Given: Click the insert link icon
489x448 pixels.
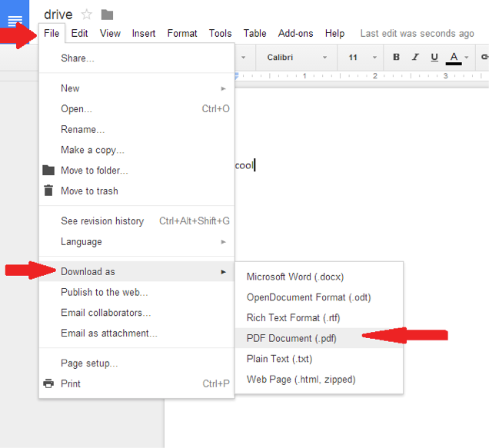Looking at the screenshot, I should (484, 57).
